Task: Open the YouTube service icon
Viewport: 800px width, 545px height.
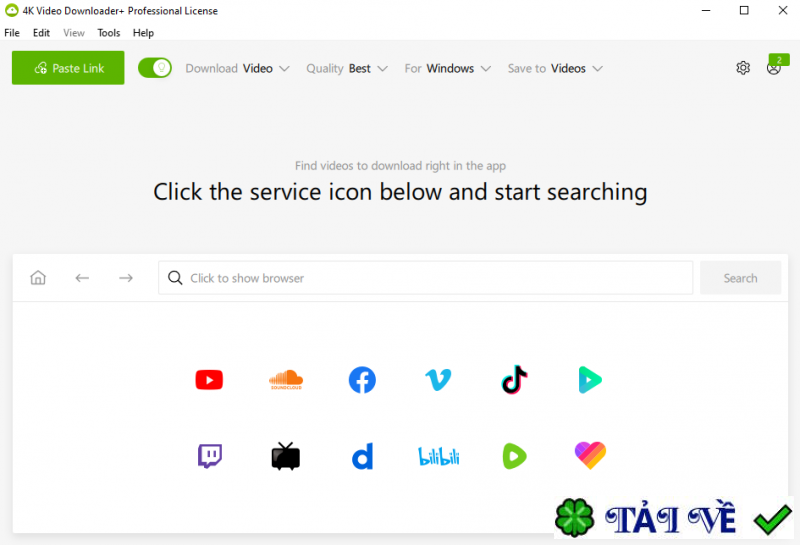Action: (x=209, y=380)
